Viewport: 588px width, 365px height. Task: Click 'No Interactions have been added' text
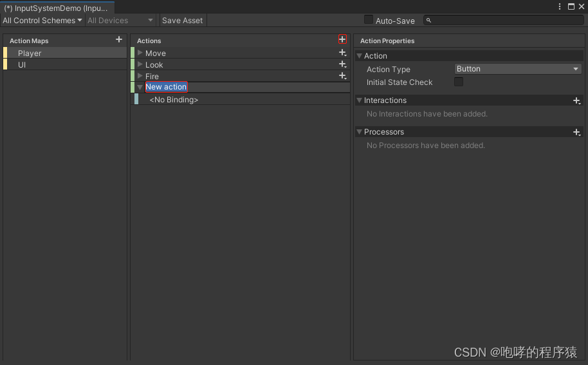[x=427, y=114]
